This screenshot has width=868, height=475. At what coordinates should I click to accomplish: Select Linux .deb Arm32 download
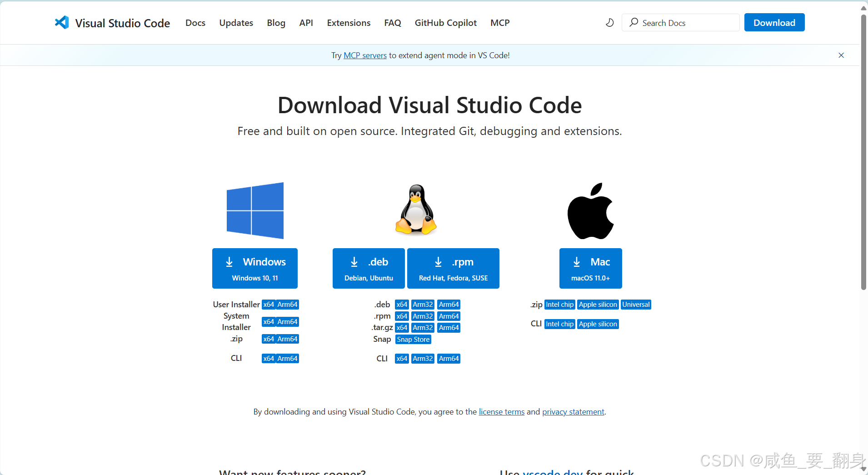[423, 305]
